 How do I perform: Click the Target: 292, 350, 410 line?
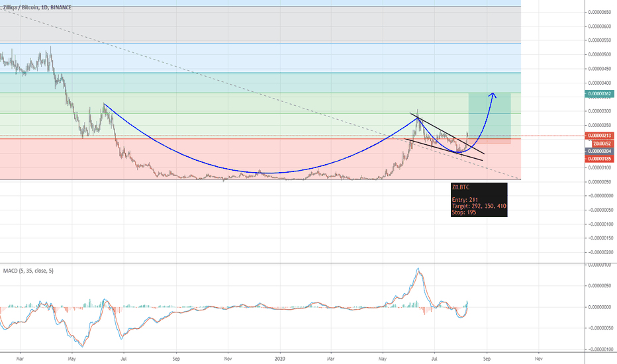[479, 206]
